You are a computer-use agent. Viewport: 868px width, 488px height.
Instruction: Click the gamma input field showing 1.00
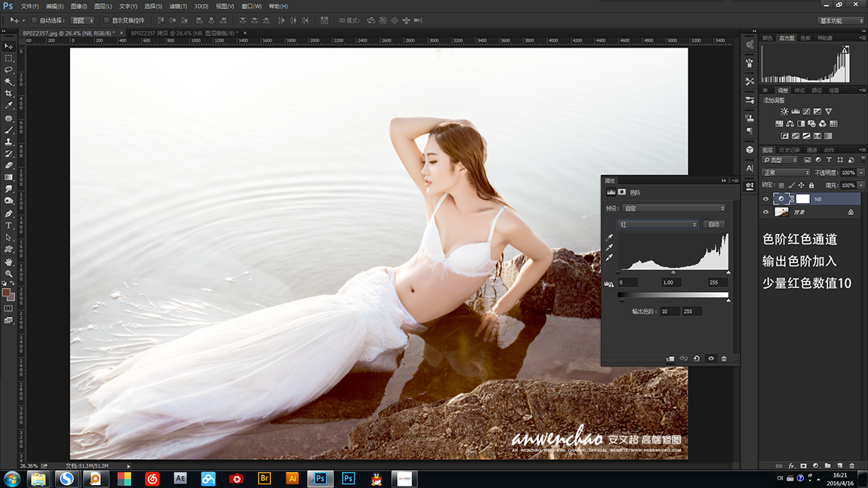671,282
